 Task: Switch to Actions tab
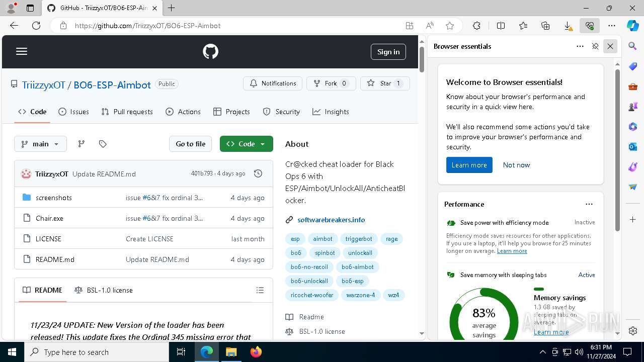(183, 112)
